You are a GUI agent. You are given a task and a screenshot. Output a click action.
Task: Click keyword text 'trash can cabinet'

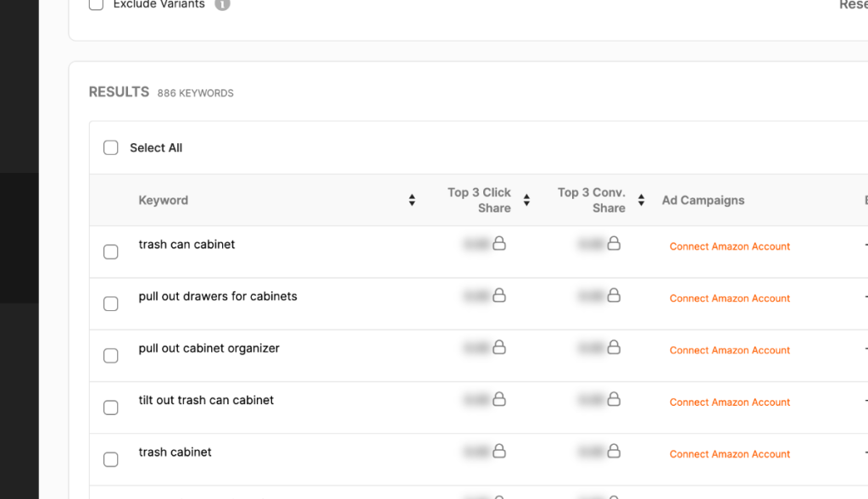(x=186, y=245)
